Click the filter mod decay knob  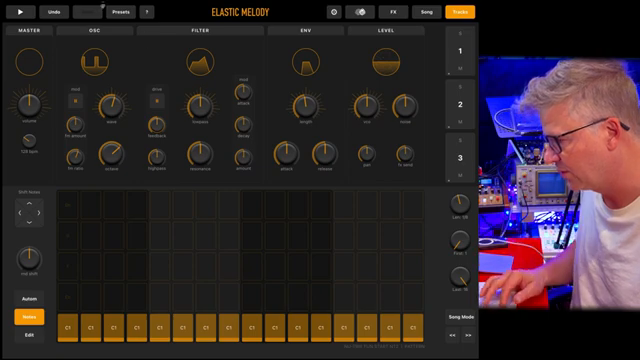point(243,124)
